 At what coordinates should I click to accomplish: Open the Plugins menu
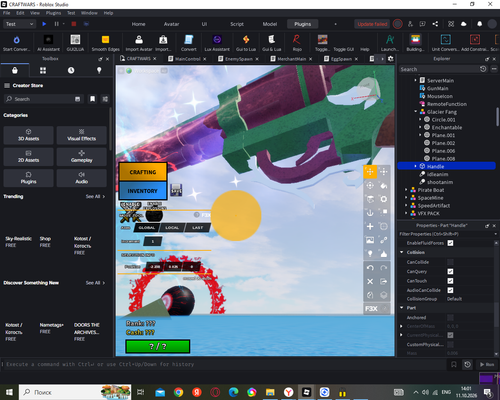(53, 13)
